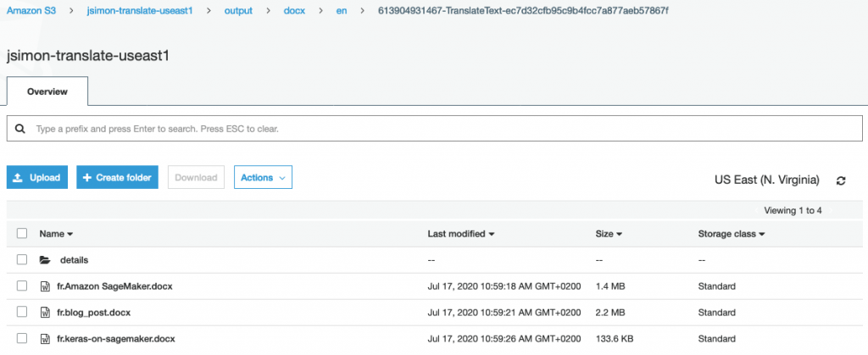
Task: Check the box for the details folder
Action: (x=21, y=259)
